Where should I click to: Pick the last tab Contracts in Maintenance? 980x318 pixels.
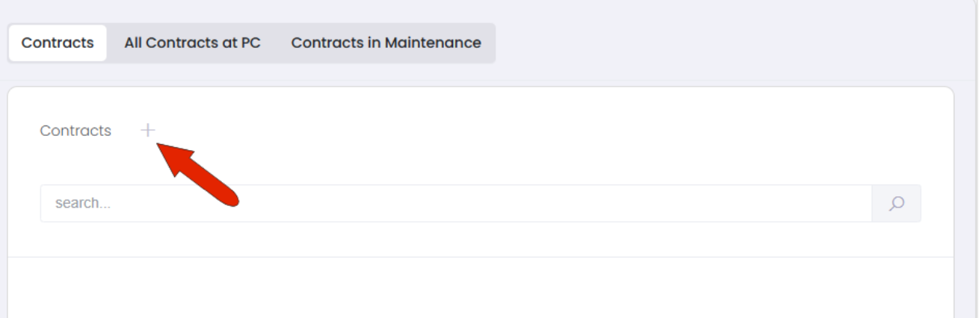(x=386, y=43)
